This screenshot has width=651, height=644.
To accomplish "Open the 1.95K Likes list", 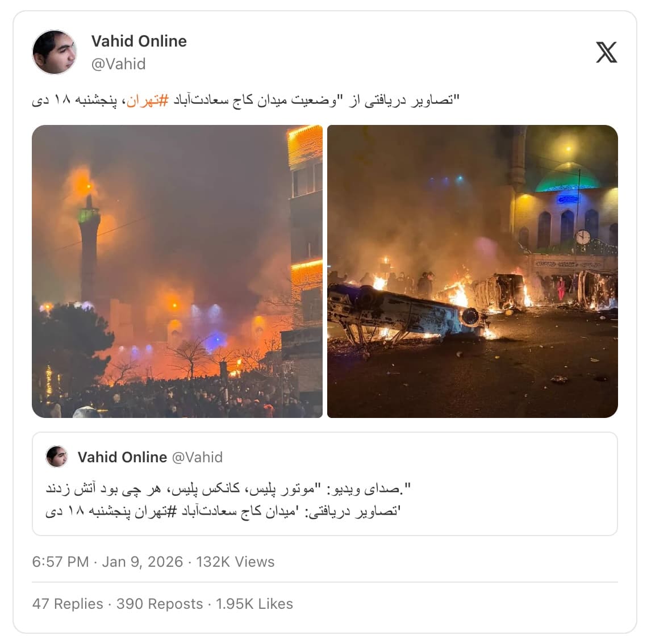I will tap(254, 604).
